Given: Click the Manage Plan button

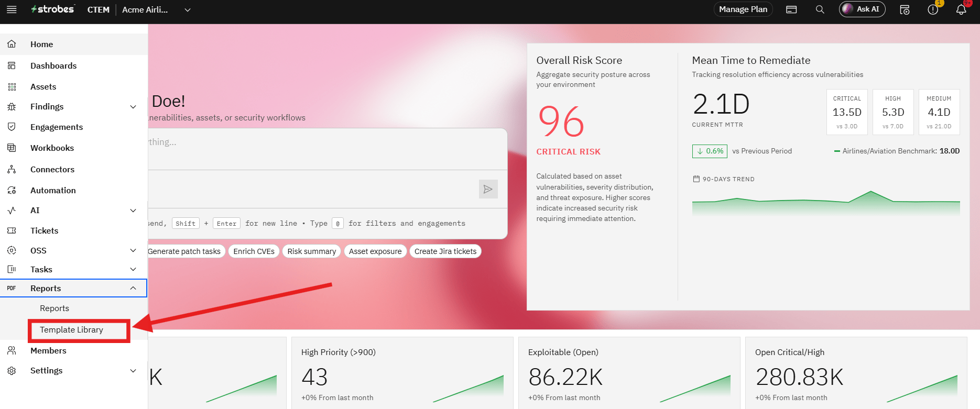Looking at the screenshot, I should pos(743,9).
